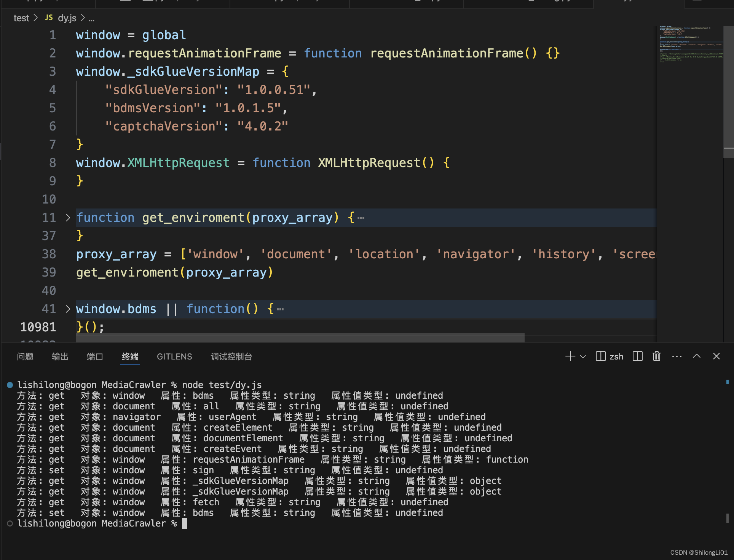Open the launch profile dropdown arrow

point(583,356)
